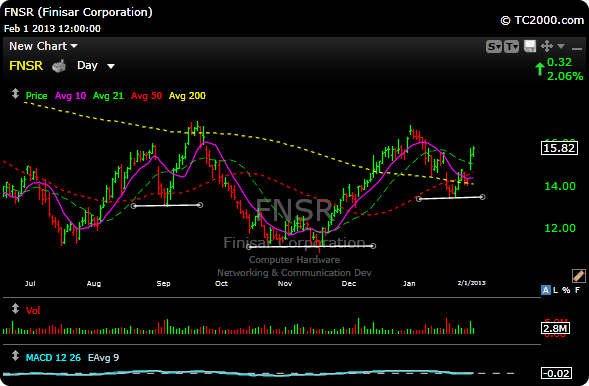This screenshot has width=589, height=386.
Task: Click the FNSR (Finisar Corporation) title text
Action: point(78,12)
